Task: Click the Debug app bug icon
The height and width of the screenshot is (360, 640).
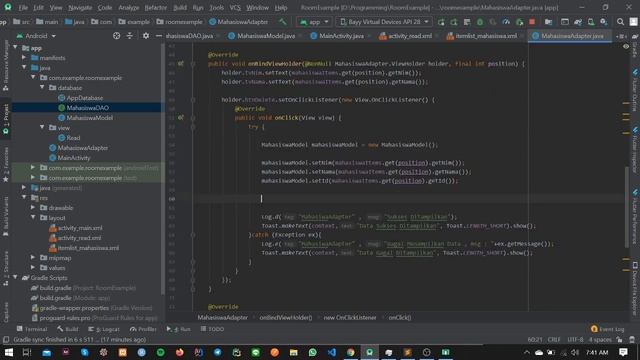Action: 480,22
